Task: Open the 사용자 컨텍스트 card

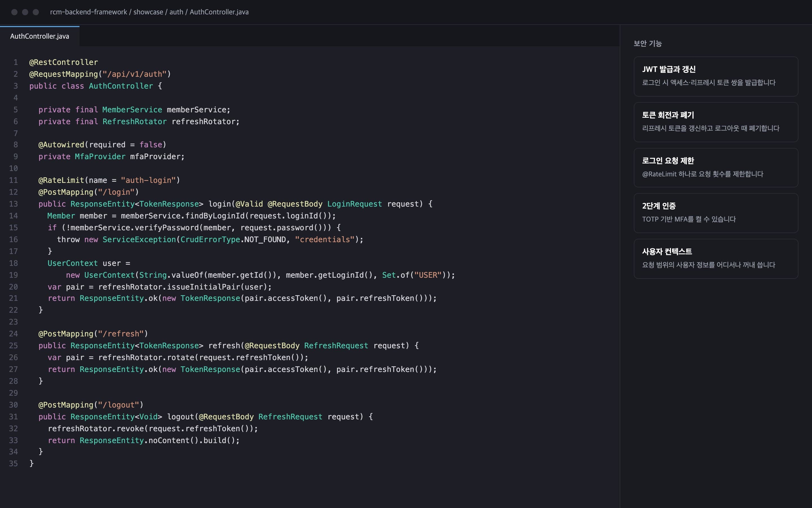Action: pos(716,258)
